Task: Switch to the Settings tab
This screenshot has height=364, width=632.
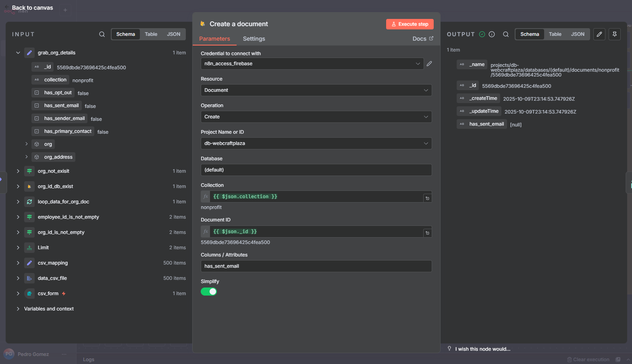Action: pos(254,39)
